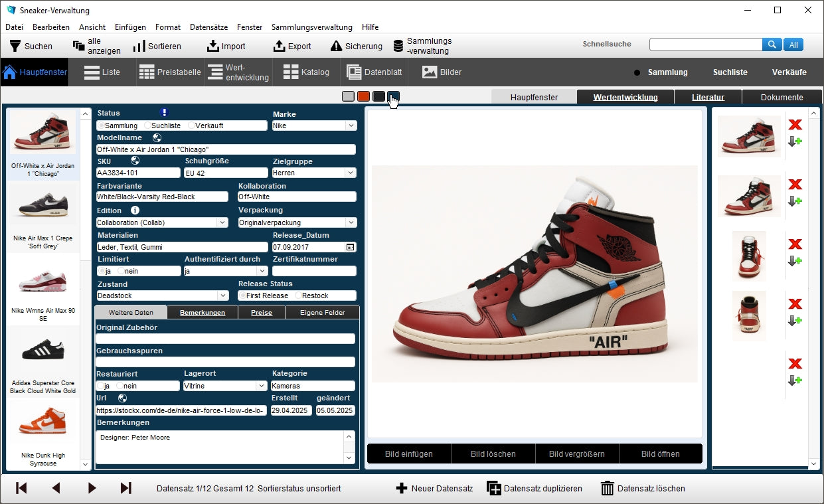Set Limitiert to nein
Image resolution: width=824 pixels, height=504 pixels.
pos(121,271)
